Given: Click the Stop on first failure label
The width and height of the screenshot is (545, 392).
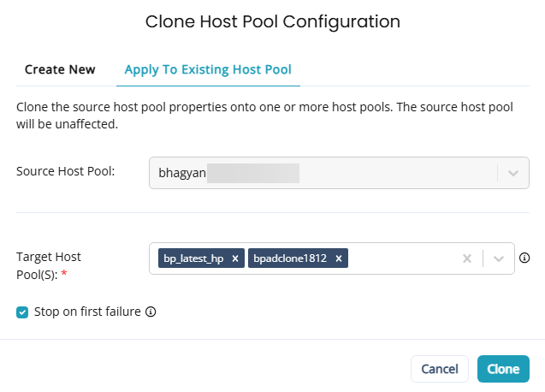Looking at the screenshot, I should (x=87, y=312).
